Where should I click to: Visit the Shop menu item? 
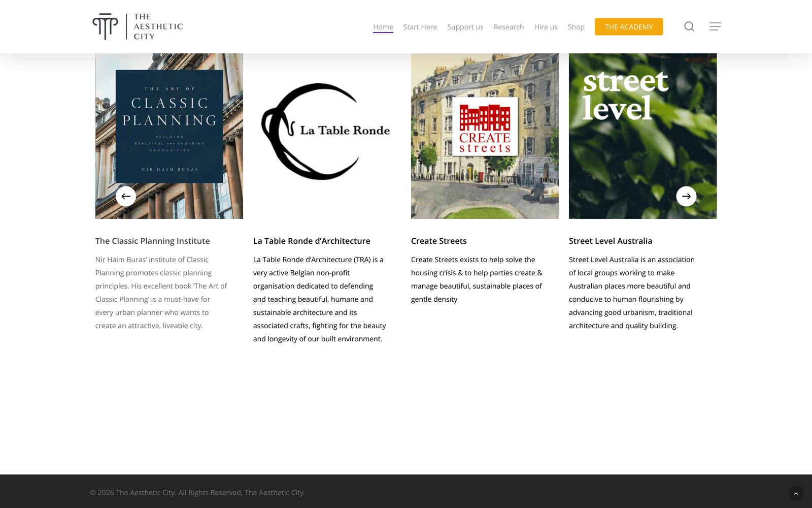click(576, 27)
